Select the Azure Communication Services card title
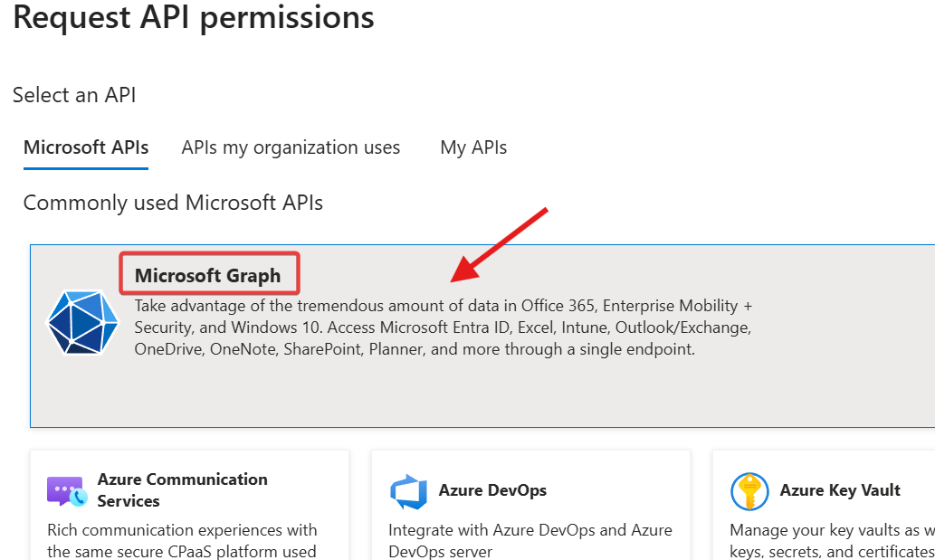Image resolution: width=935 pixels, height=560 pixels. 183,489
